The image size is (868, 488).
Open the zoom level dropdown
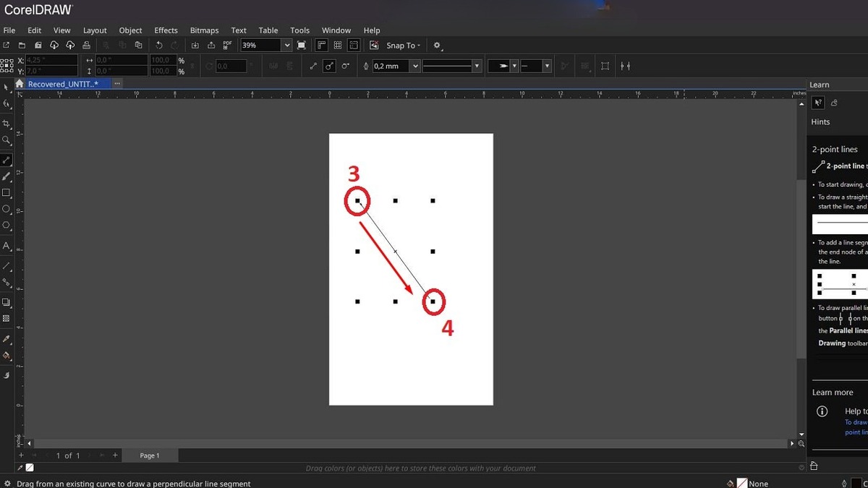click(x=287, y=45)
